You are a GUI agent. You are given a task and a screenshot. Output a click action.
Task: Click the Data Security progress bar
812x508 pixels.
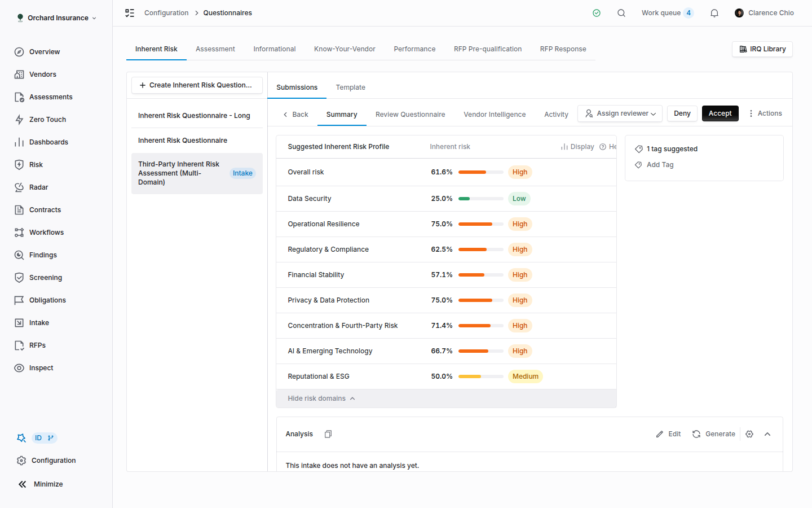click(x=481, y=199)
